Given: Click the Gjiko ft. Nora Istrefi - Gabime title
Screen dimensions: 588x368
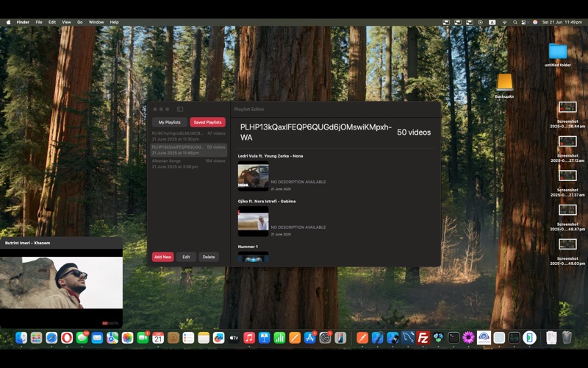Looking at the screenshot, I should click(267, 201).
